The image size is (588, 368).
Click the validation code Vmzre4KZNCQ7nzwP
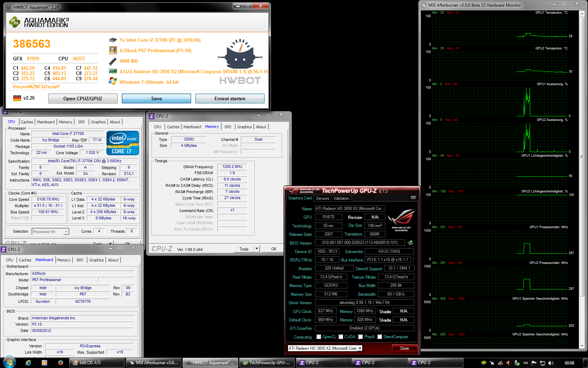36,87
